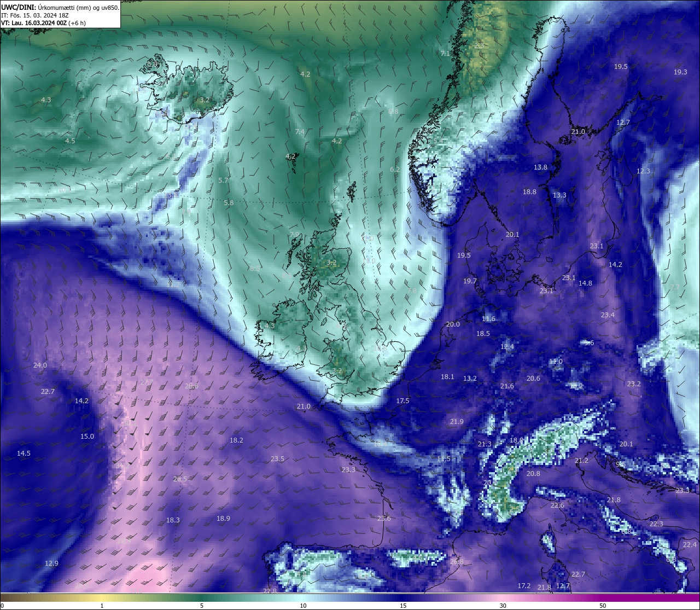Image resolution: width=700 pixels, height=610 pixels.
Task: Click the 20.6 value on the map
Action: coord(533,379)
